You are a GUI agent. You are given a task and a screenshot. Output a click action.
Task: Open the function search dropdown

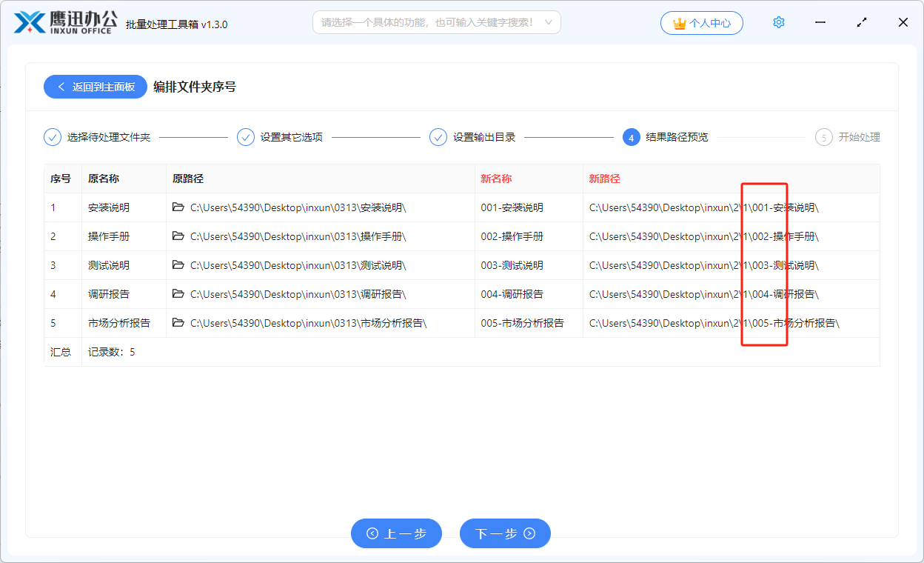437,22
